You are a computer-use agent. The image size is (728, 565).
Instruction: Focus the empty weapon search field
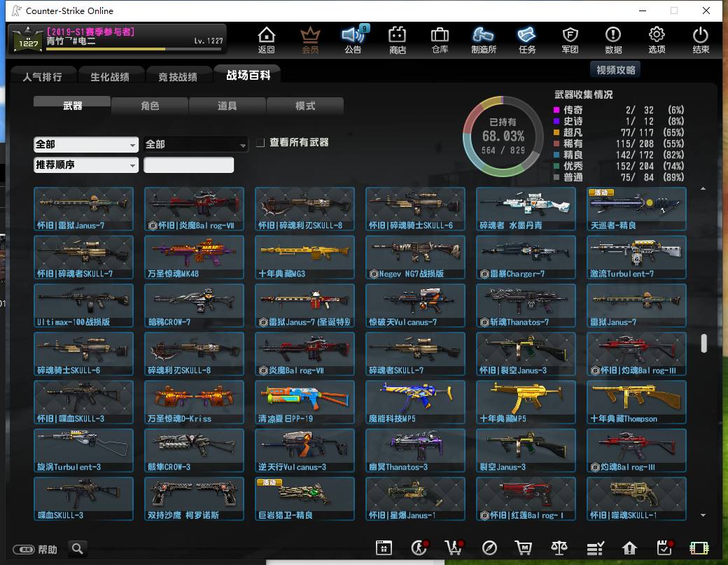[188, 165]
